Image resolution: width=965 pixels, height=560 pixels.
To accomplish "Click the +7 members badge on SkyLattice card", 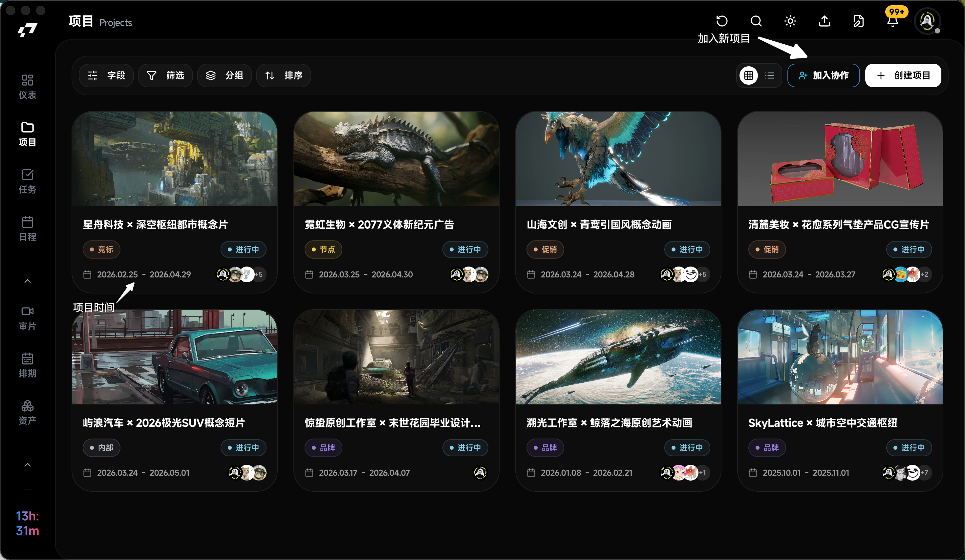I will (x=925, y=473).
